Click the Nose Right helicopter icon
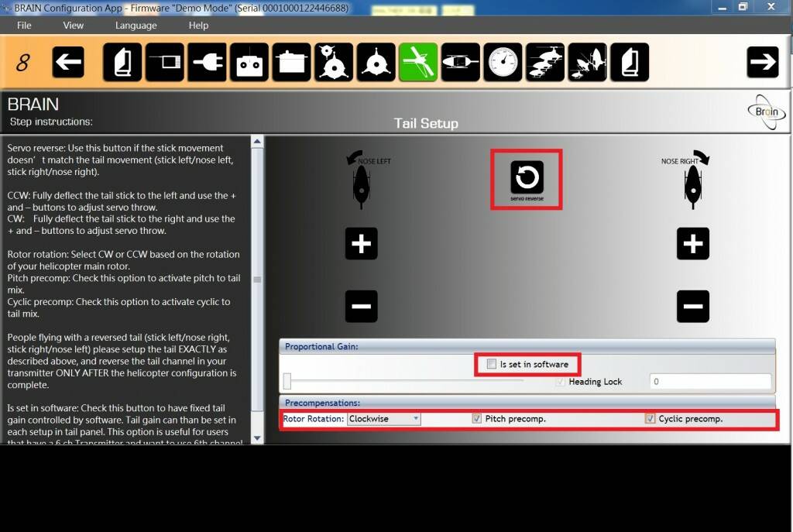793x532 pixels. point(693,186)
